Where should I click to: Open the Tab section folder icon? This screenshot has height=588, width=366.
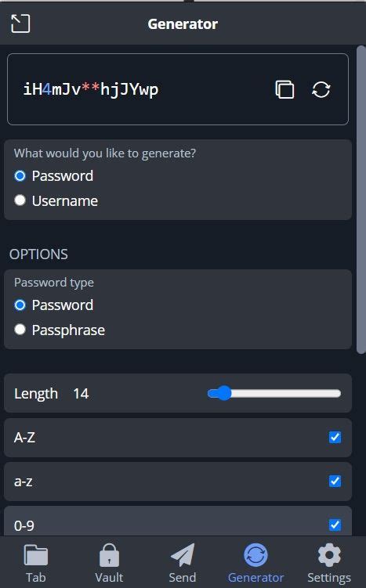tap(36, 555)
